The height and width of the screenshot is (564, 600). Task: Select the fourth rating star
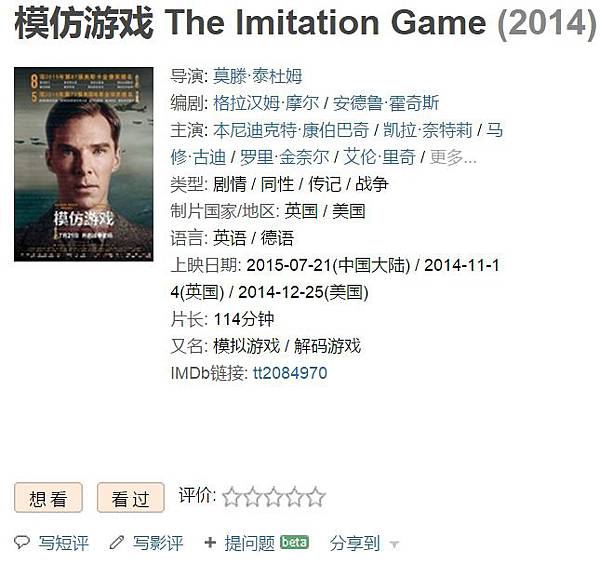pyautogui.click(x=294, y=497)
